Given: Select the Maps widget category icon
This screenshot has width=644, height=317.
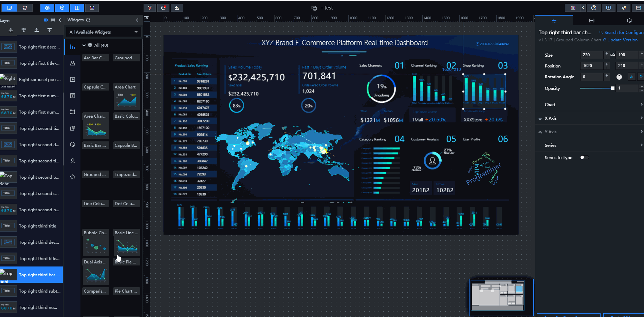Looking at the screenshot, I should click(x=73, y=63).
